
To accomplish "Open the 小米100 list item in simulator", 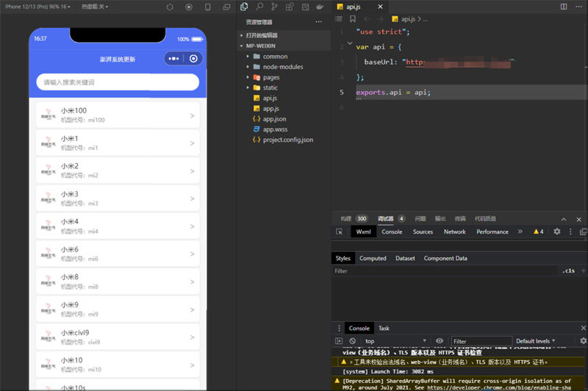I will coord(118,115).
